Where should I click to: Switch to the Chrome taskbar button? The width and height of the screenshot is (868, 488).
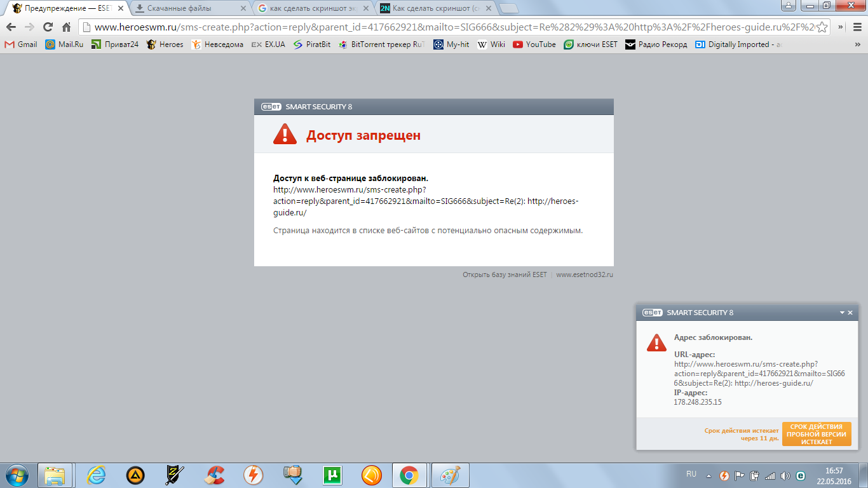[x=409, y=475]
